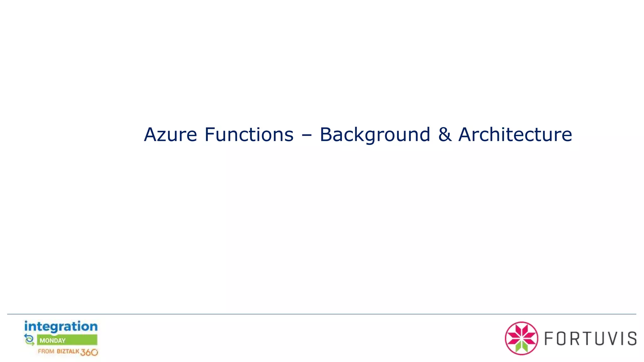Viewport: 644px width, 362px height.
Task: Click the circular arrows icon beside MONDAY
Action: point(29,340)
